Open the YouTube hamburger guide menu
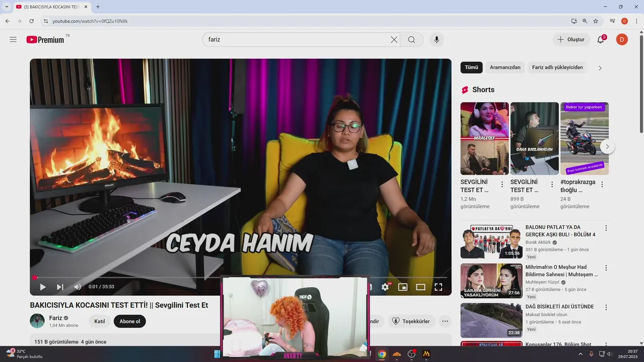The width and height of the screenshot is (644, 362). [x=13, y=40]
